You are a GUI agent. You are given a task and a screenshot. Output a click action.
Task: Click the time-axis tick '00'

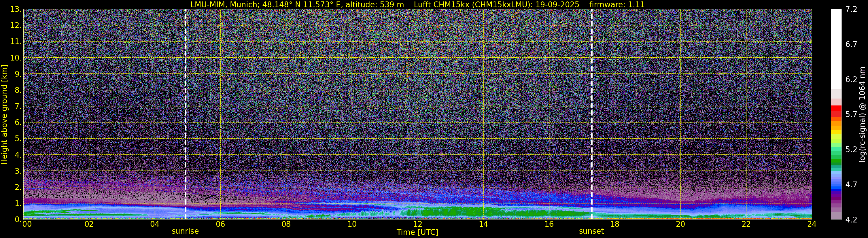tap(27, 224)
